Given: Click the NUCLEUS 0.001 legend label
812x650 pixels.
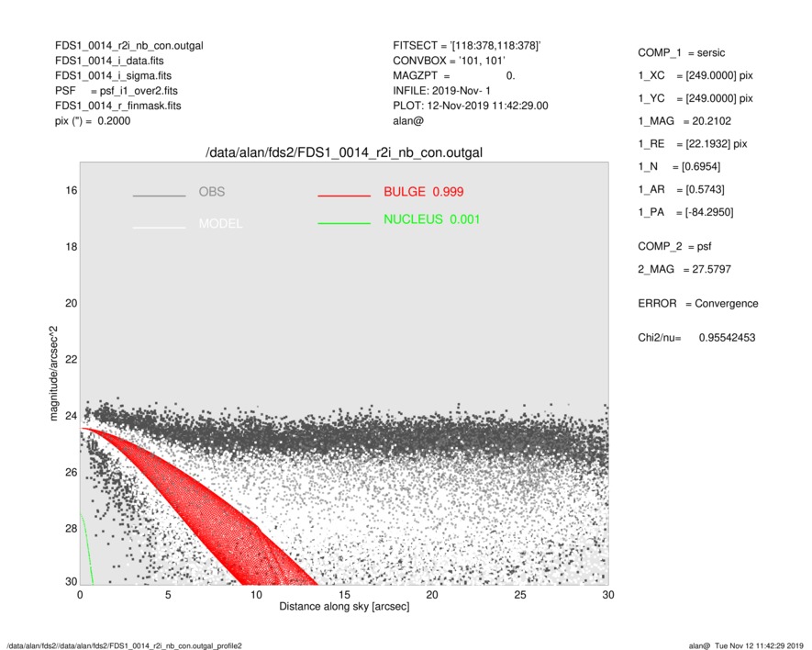Looking at the screenshot, I should click(432, 219).
